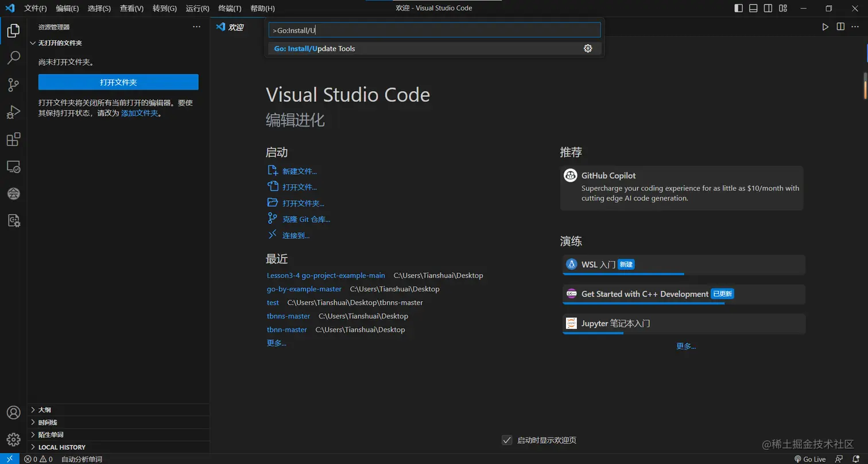This screenshot has height=464, width=868.
Task: Click the VS Code logo in title bar
Action: click(10, 9)
